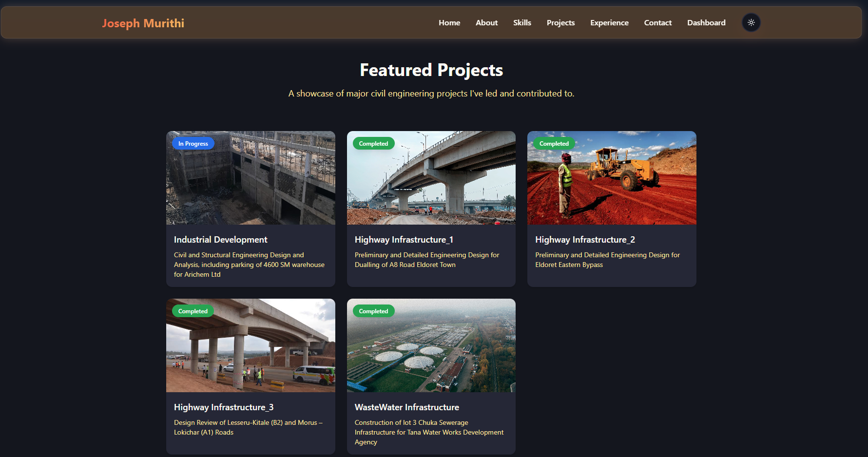Screen dimensions: 868x457
Task: Open the Dashboard page
Action: click(706, 22)
